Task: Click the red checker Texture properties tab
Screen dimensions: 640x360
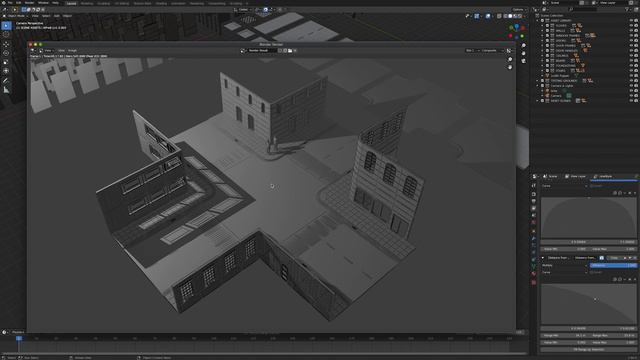Action: (533, 282)
